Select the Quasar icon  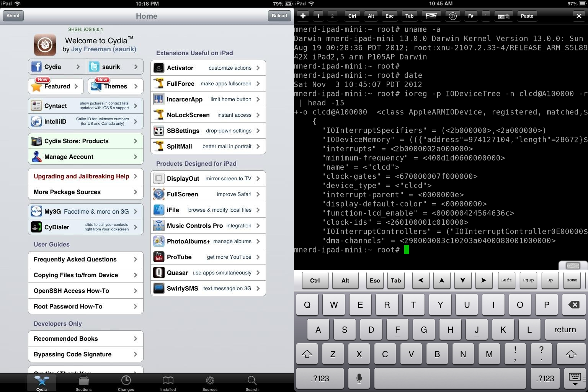[159, 273]
